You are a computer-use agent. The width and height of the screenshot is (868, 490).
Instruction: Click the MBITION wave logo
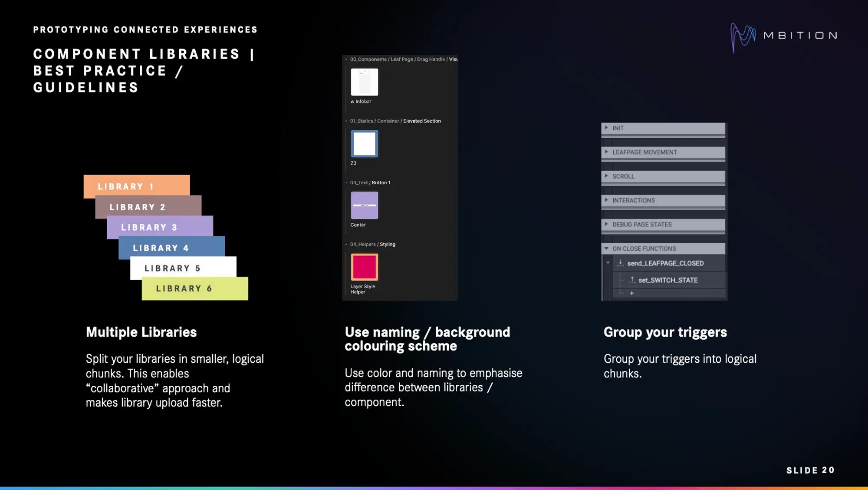pos(743,37)
